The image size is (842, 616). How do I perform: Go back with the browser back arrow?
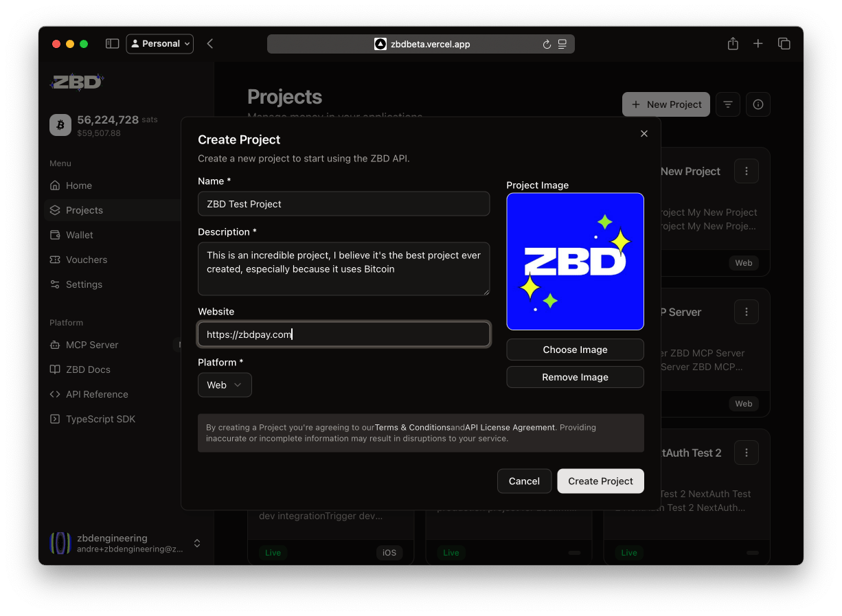(x=210, y=44)
